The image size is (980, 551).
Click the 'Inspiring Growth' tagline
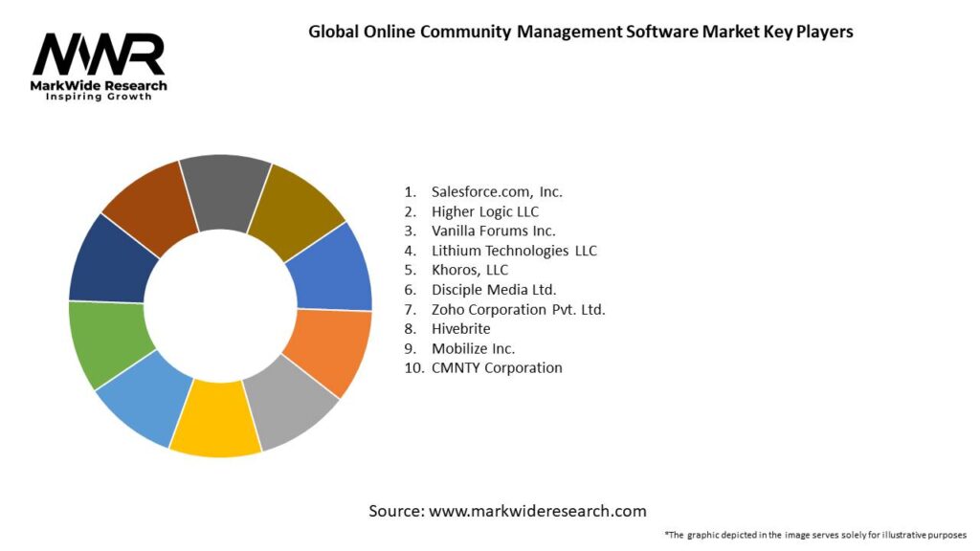pyautogui.click(x=99, y=97)
